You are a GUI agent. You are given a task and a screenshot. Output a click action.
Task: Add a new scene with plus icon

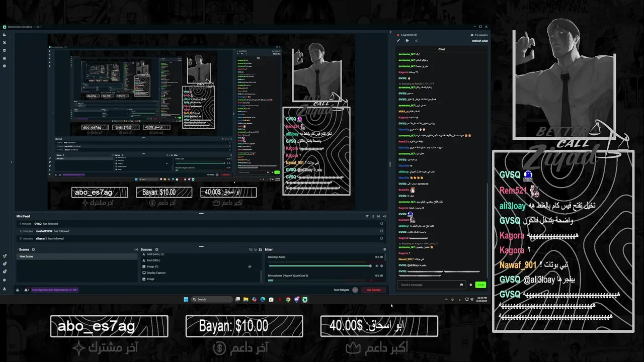click(x=33, y=249)
